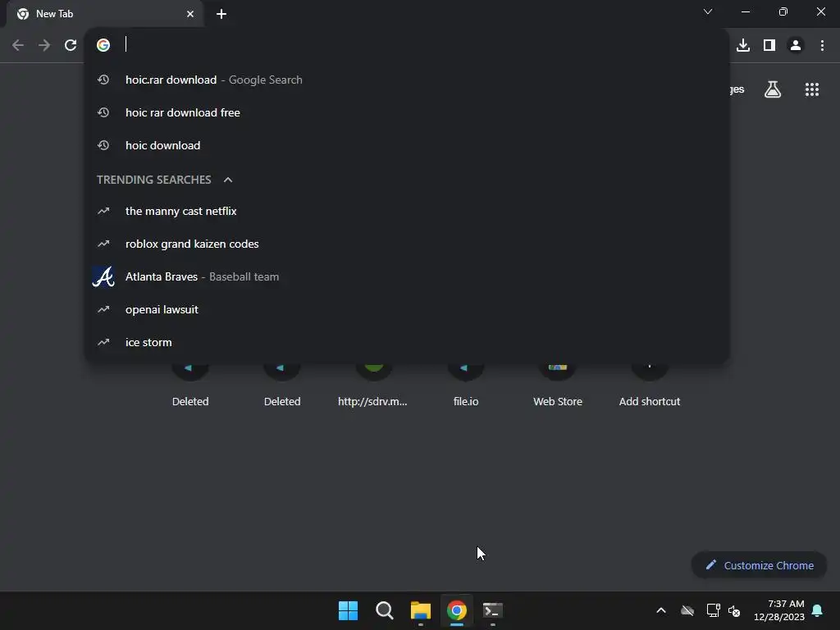Click the muted volume tray icon

[x=734, y=610]
